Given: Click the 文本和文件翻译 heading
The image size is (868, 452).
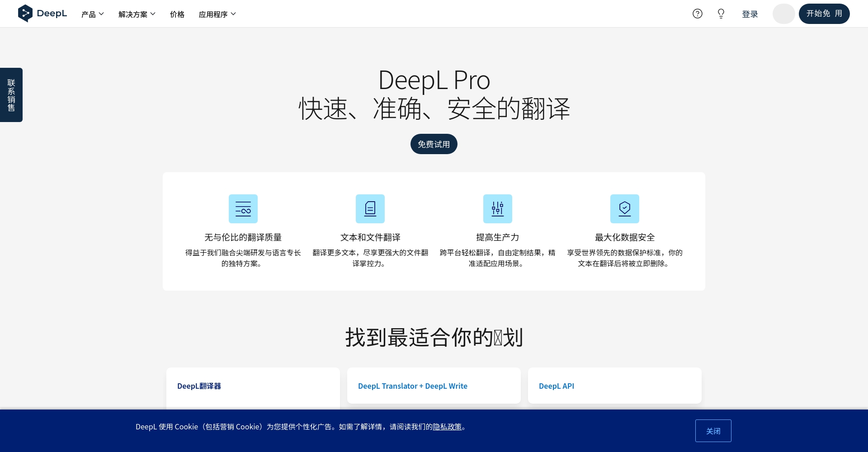Looking at the screenshot, I should click(370, 237).
